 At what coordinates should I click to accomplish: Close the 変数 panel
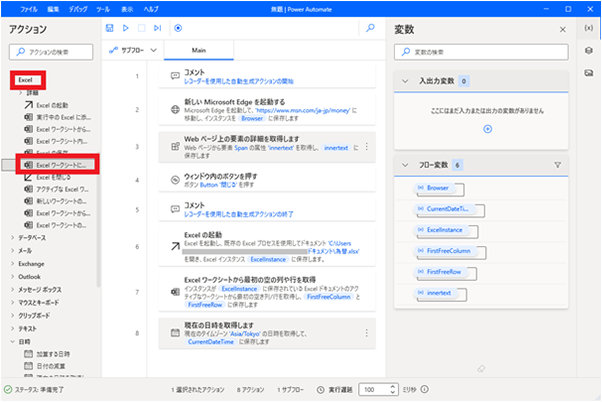562,30
